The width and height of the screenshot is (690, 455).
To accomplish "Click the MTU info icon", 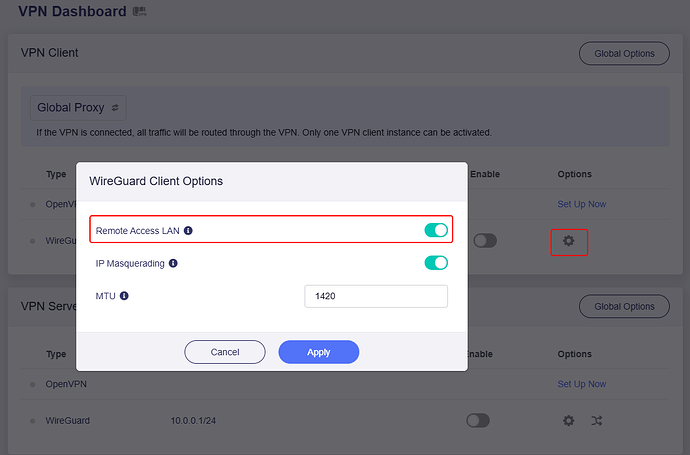I will point(125,296).
